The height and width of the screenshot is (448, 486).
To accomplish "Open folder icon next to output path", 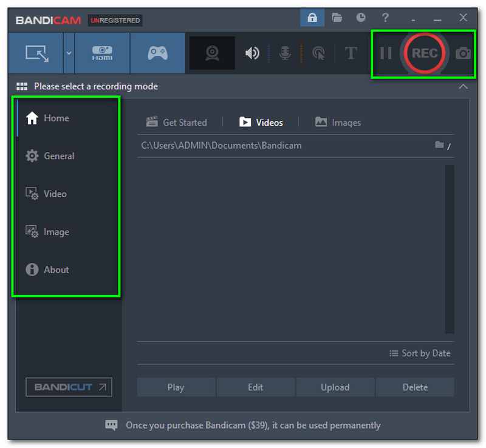I will tap(439, 144).
